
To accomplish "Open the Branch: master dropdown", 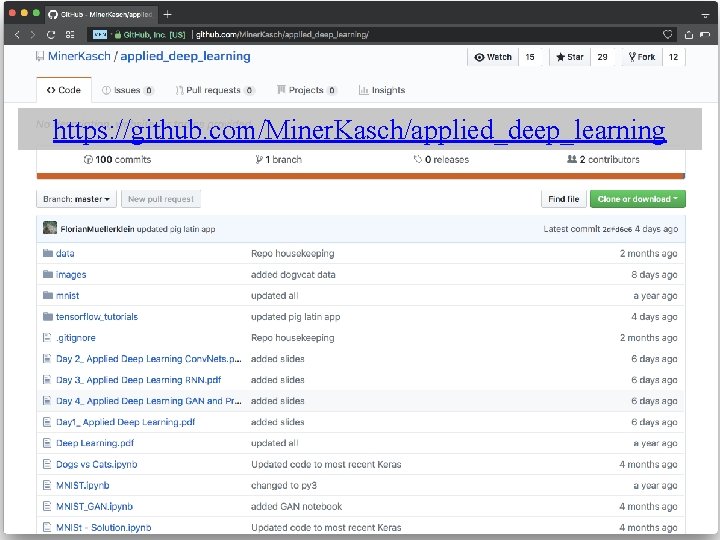I will [76, 199].
